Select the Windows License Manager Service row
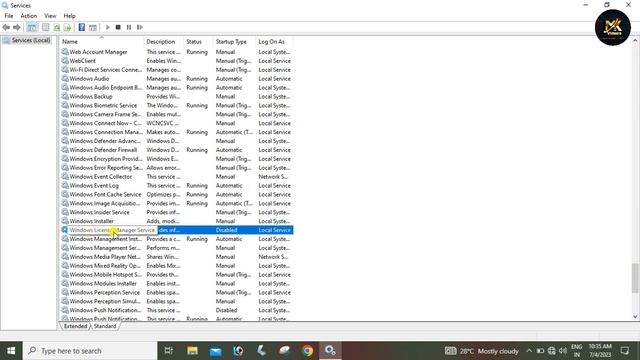640x360 pixels. (x=177, y=230)
